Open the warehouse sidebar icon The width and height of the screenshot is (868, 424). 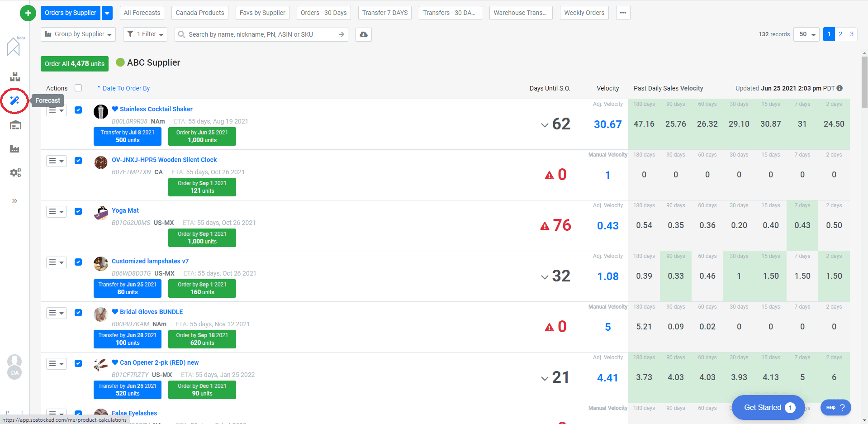15,125
